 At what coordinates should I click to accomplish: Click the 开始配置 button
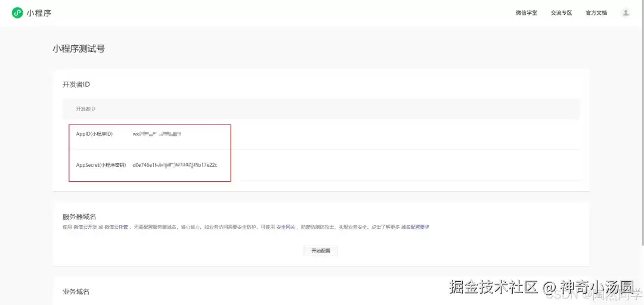[x=321, y=251]
